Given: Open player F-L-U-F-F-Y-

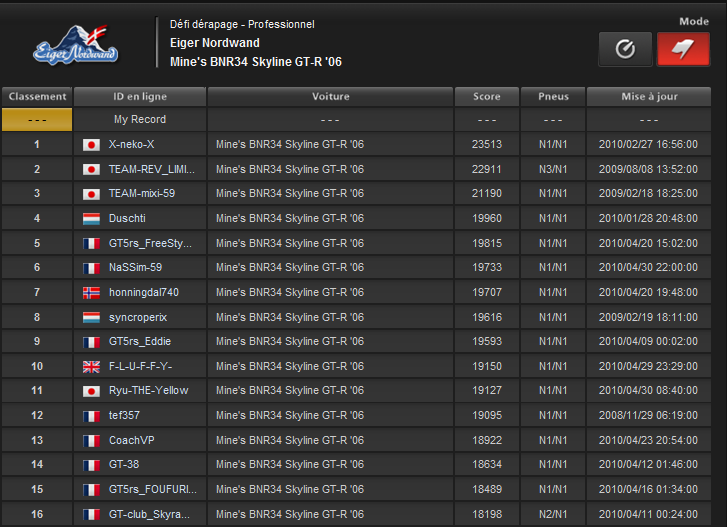Looking at the screenshot, I should tap(140, 367).
